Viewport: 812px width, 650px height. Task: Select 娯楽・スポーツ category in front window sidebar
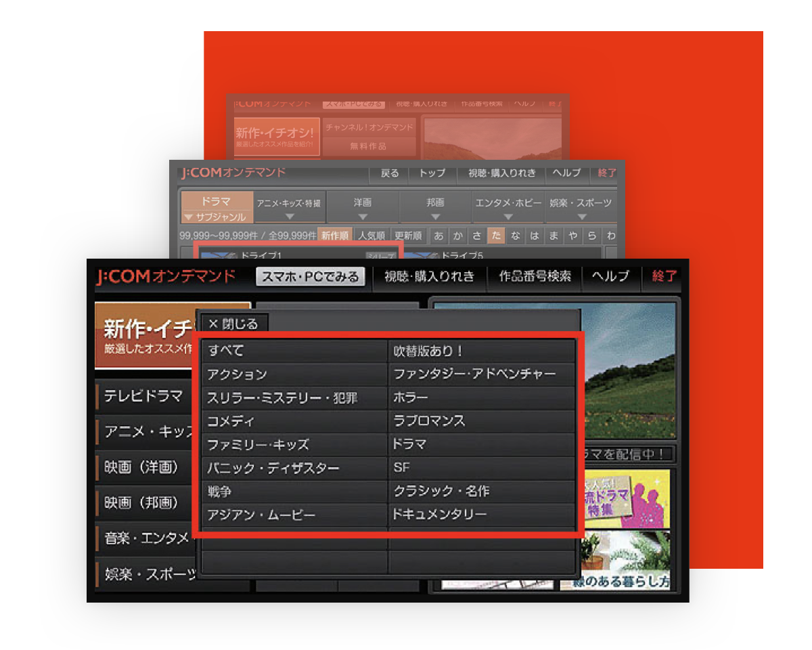[x=145, y=575]
